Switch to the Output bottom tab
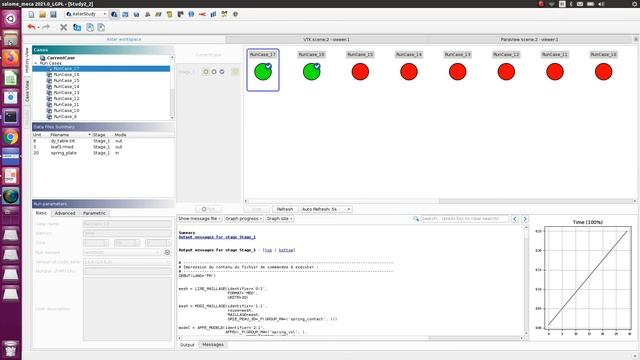Screen dimensions: 640x360 coord(187,345)
